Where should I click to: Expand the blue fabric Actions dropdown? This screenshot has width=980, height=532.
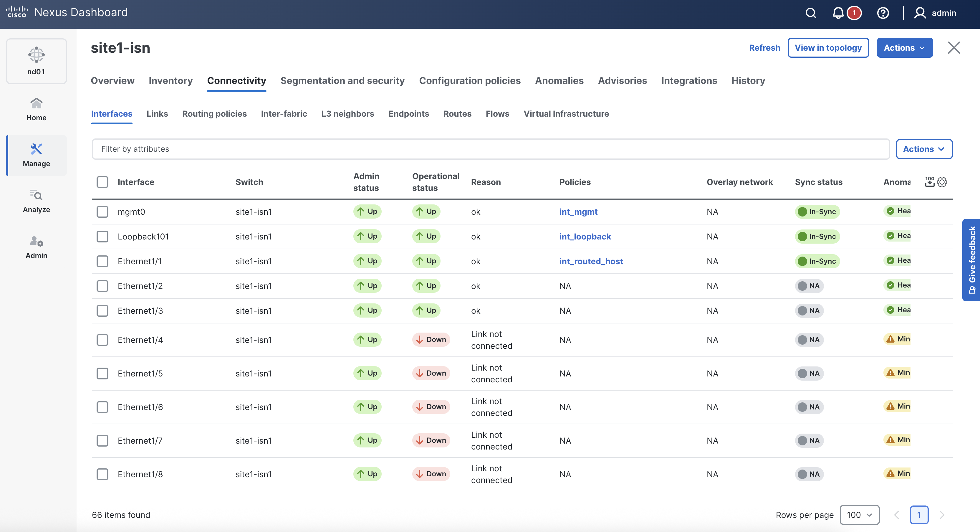(x=904, y=47)
